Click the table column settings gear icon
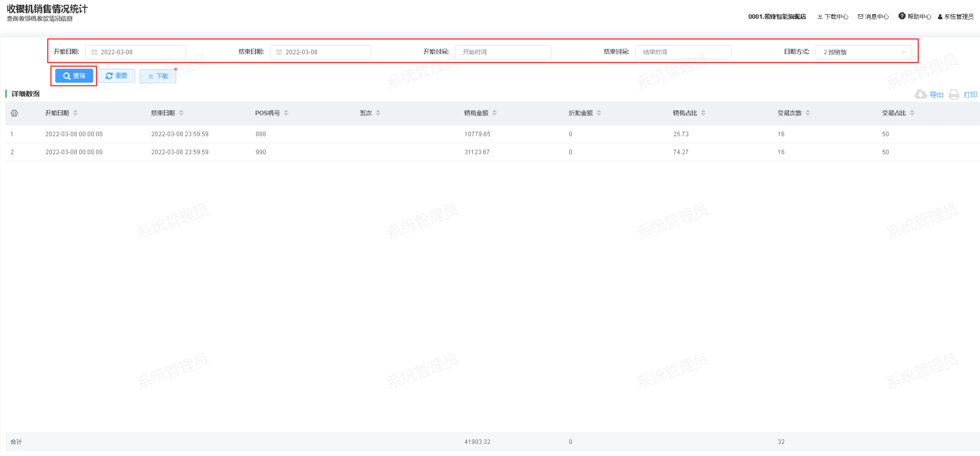This screenshot has width=980, height=456. (14, 114)
